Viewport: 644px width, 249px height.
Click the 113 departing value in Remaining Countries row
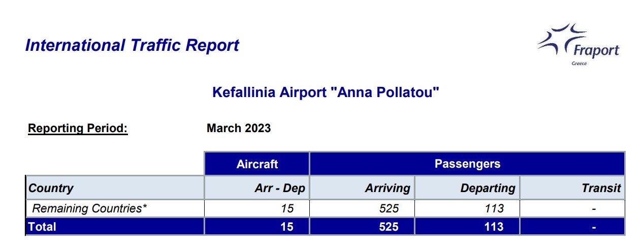point(494,208)
